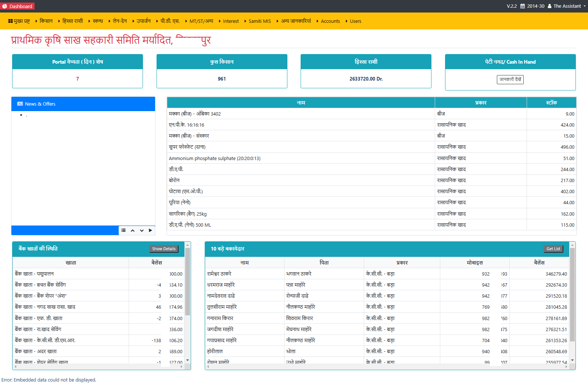Expand the MT/ST/अन्य menu
The height and width of the screenshot is (383, 588).
199,21
